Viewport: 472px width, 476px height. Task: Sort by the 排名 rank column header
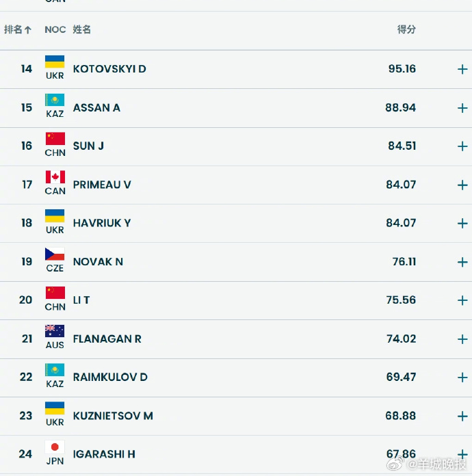tap(18, 29)
